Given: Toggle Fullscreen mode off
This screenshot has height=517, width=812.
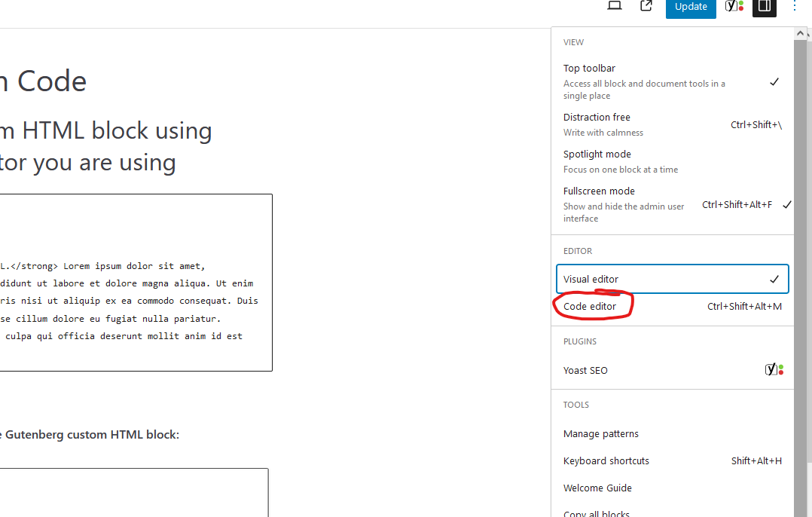Looking at the screenshot, I should 672,204.
